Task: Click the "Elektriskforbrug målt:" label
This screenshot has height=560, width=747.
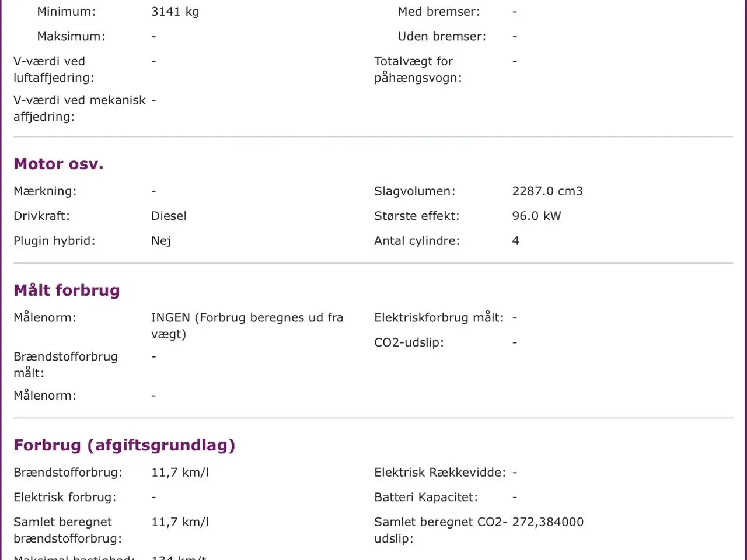Action: point(438,317)
